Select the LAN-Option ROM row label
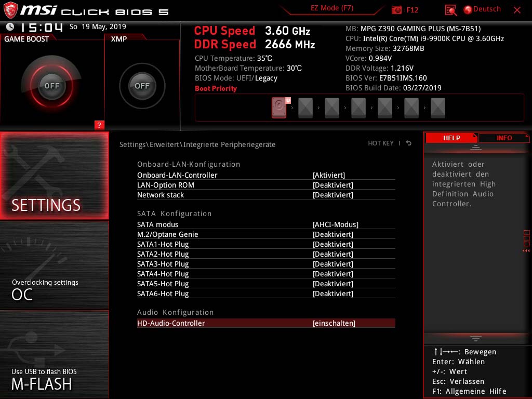 166,185
